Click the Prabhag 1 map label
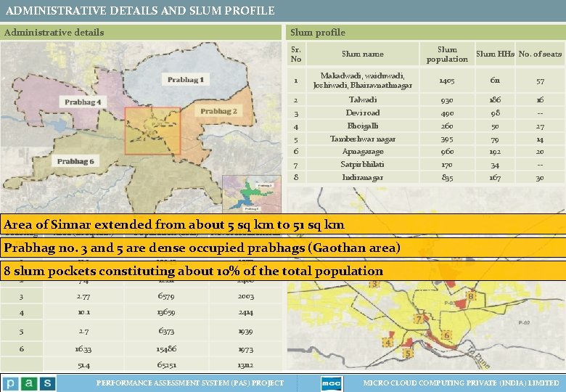The height and width of the screenshot is (392, 566). point(186,79)
